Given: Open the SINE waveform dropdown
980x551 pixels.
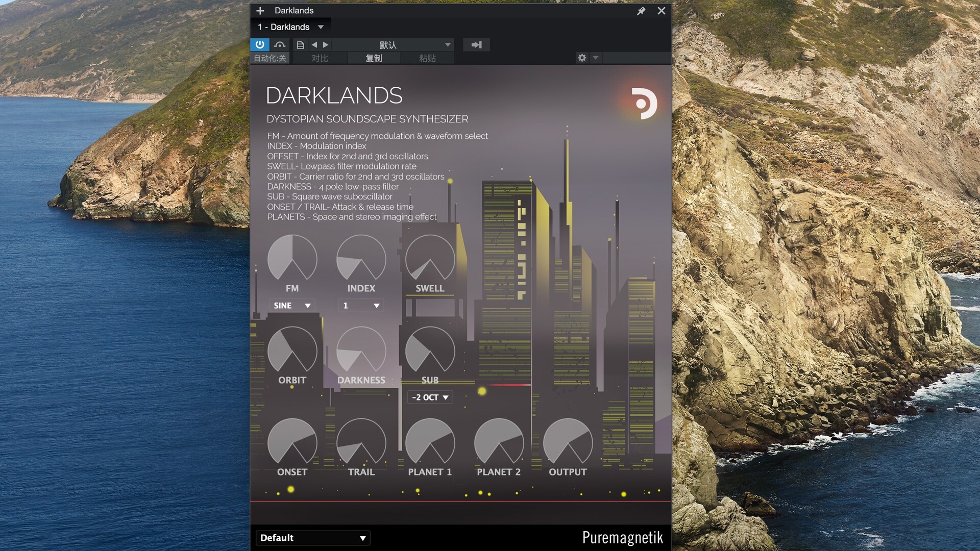Looking at the screenshot, I should pyautogui.click(x=292, y=306).
